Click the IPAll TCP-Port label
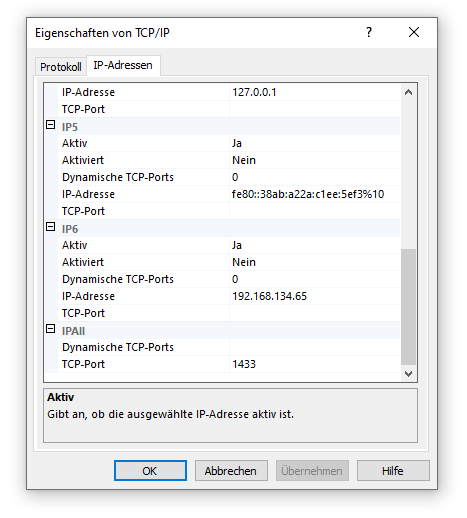 pos(83,364)
